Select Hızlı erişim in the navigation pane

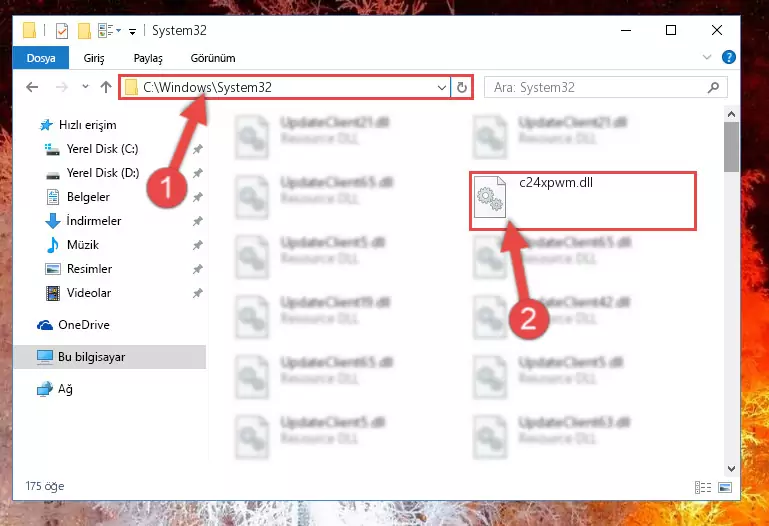pyautogui.click(x=87, y=125)
